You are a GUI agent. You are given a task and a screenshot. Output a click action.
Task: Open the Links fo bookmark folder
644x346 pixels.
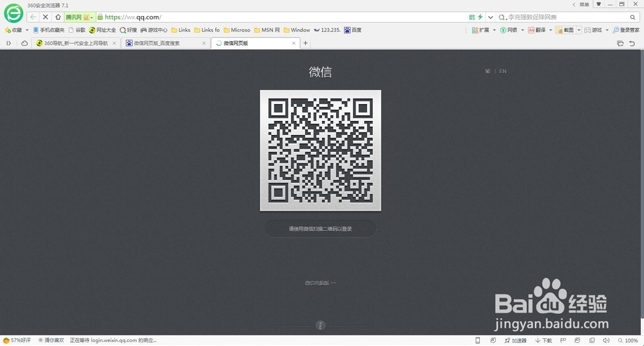click(x=207, y=30)
